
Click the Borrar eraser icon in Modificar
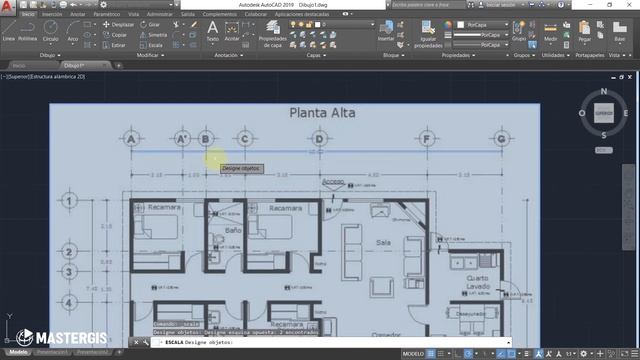(193, 24)
